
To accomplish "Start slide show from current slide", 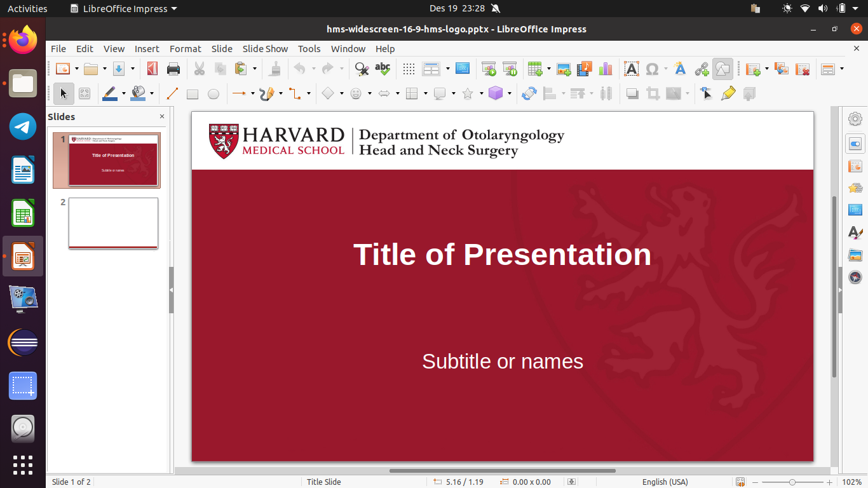I will tap(510, 69).
